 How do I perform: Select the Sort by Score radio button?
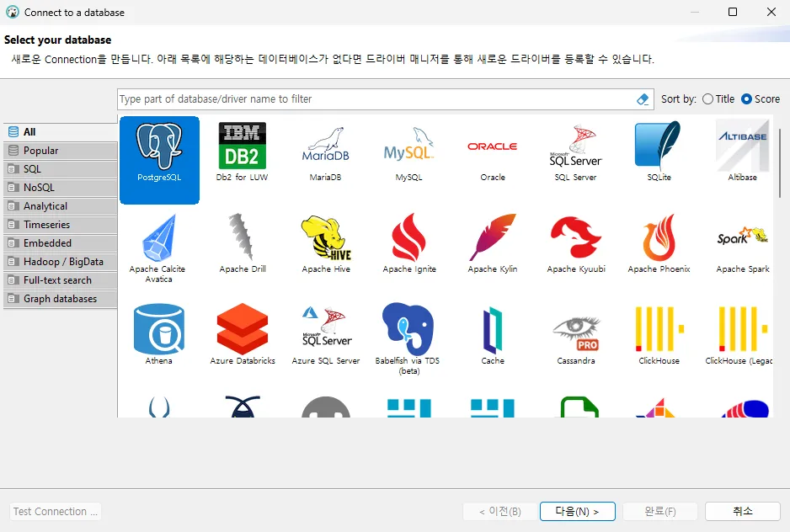click(x=748, y=98)
